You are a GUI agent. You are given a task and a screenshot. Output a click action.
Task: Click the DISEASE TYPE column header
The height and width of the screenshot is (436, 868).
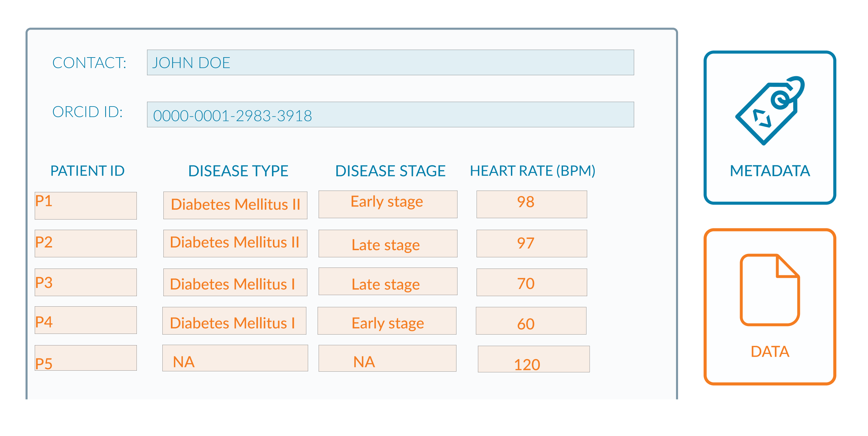tap(238, 171)
